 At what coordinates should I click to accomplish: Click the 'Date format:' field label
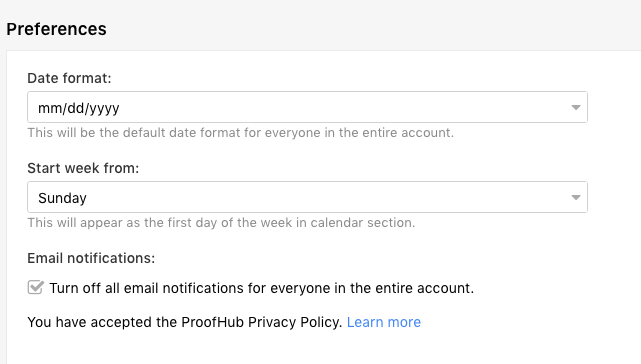(69, 78)
